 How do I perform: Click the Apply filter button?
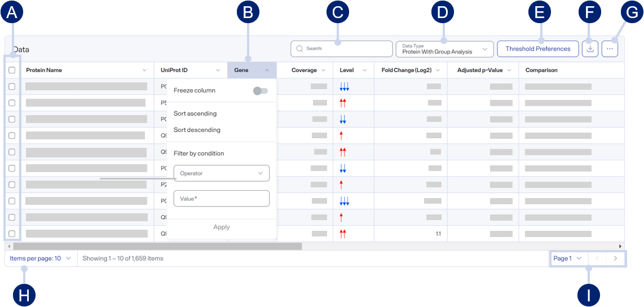pyautogui.click(x=222, y=227)
